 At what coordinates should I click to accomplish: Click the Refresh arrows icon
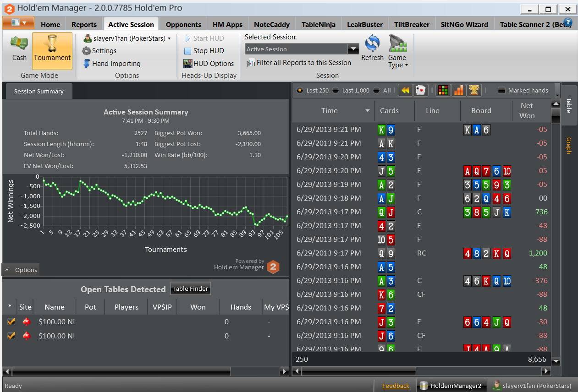[x=372, y=44]
